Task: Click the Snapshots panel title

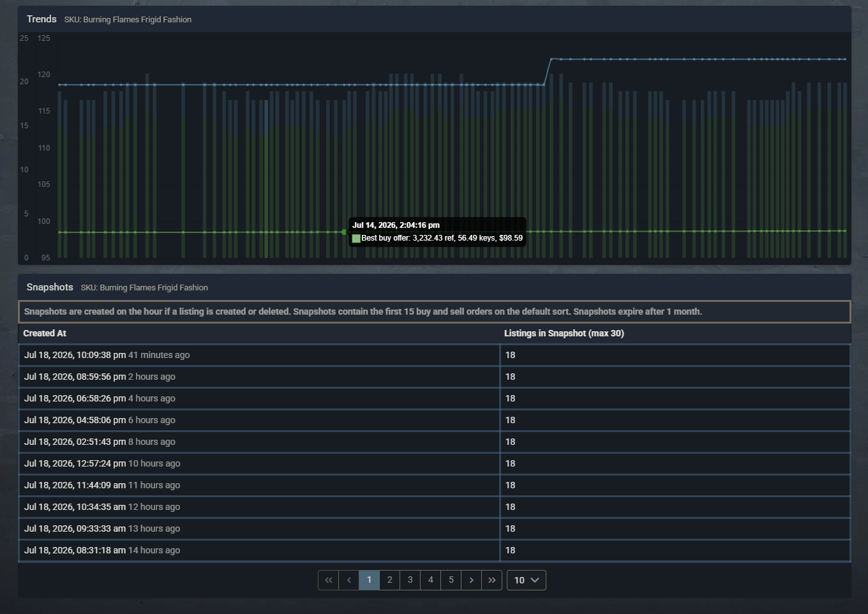Action: tap(50, 287)
